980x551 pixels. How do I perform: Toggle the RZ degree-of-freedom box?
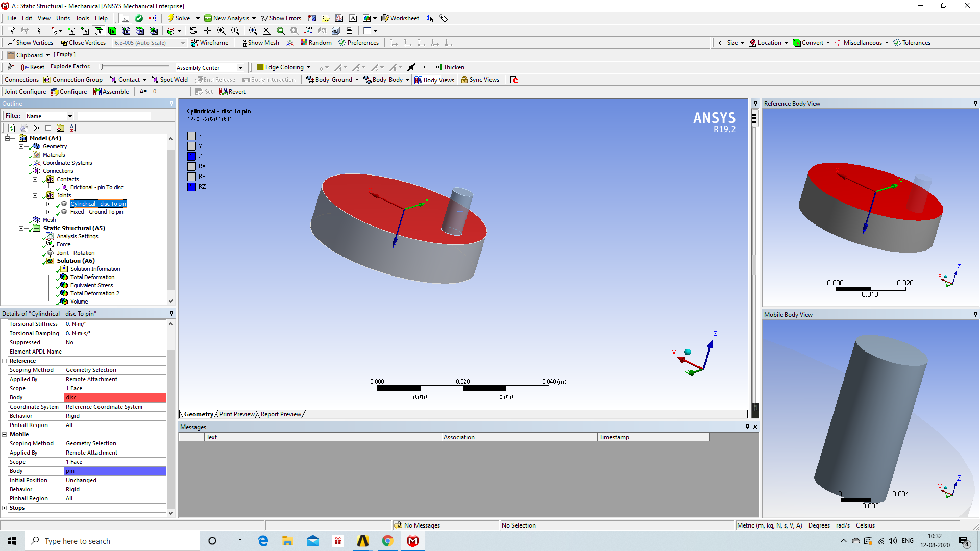tap(191, 187)
